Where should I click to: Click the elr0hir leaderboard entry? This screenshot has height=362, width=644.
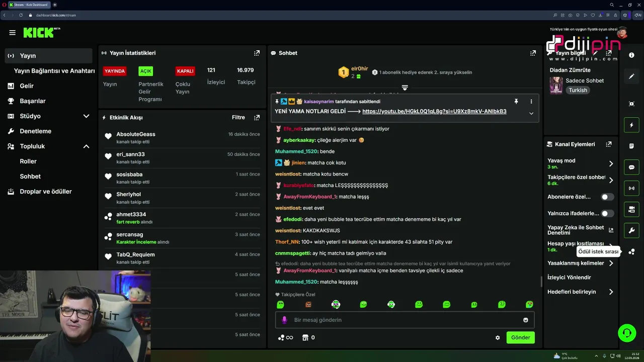coord(354,72)
